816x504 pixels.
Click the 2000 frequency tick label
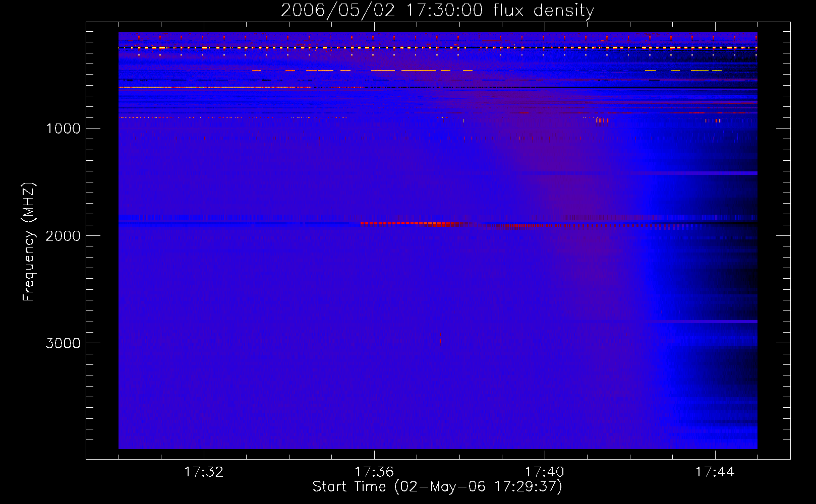coord(63,236)
